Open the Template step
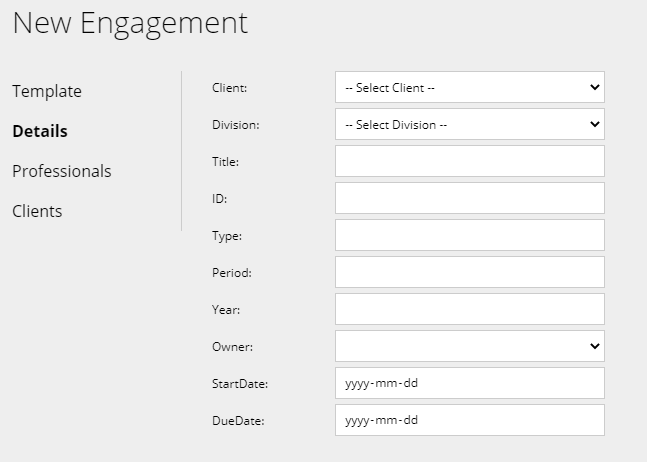This screenshot has width=647, height=462. point(47,91)
